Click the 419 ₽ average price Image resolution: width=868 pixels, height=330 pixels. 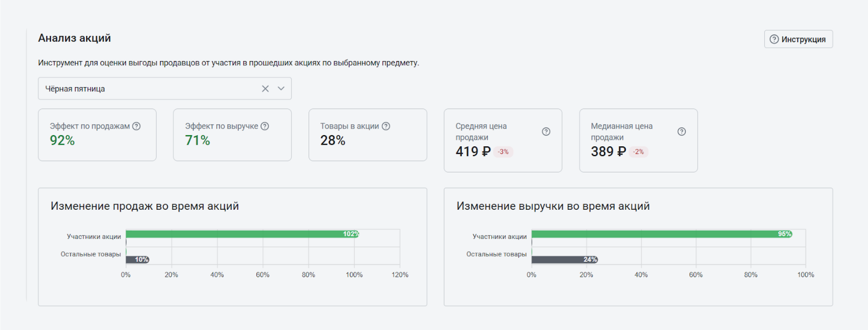(x=473, y=152)
